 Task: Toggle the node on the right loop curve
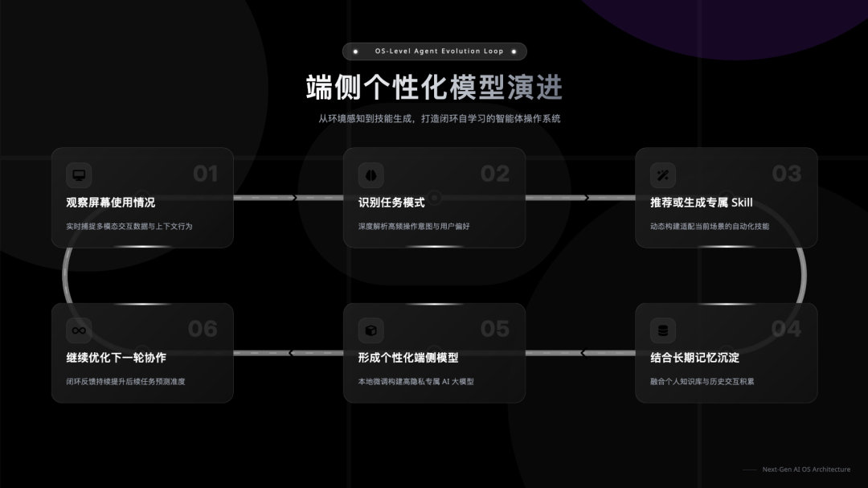point(804,275)
